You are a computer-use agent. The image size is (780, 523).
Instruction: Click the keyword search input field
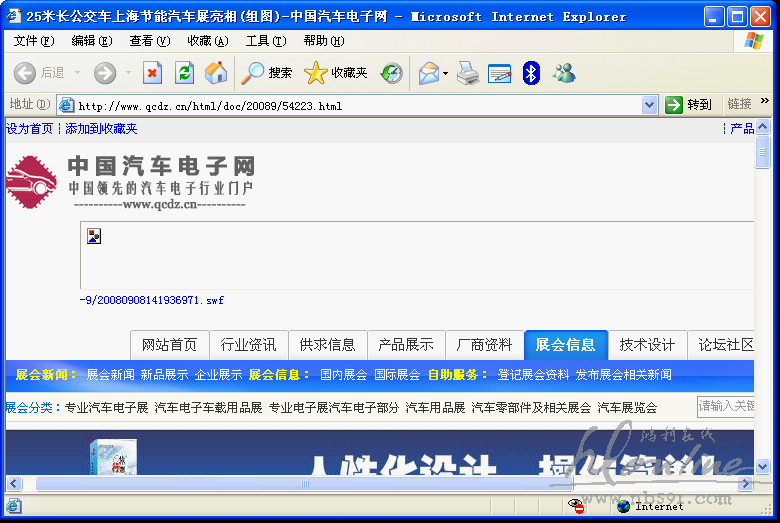726,407
